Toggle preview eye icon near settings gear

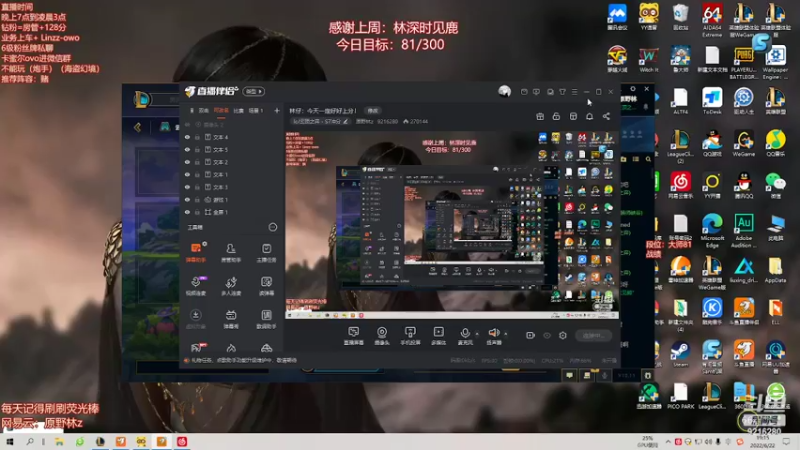(547, 335)
